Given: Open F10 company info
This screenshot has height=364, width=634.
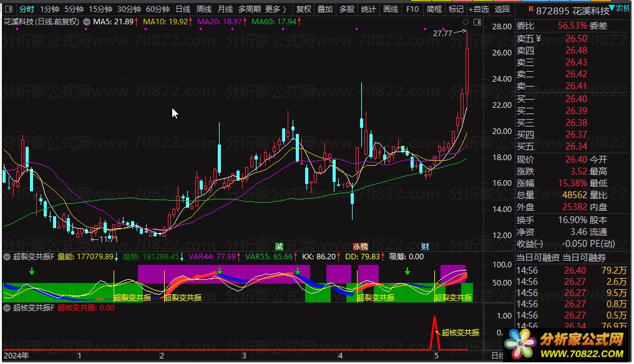Looking at the screenshot, I should pos(412,9).
